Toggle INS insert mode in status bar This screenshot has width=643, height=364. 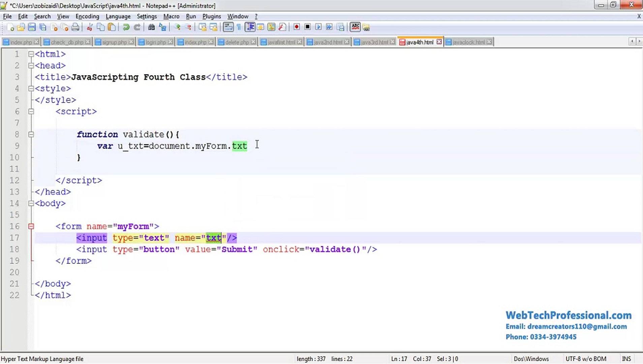point(626,359)
